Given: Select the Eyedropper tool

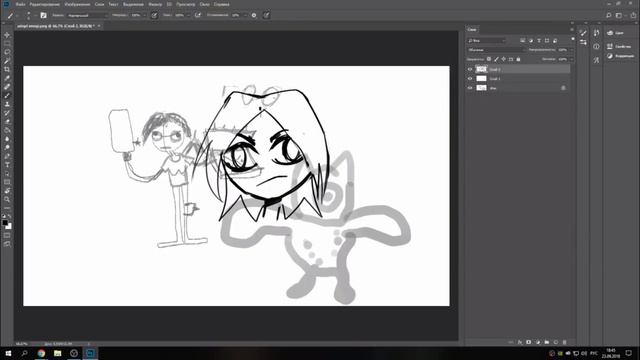Looking at the screenshot, I should [x=7, y=78].
